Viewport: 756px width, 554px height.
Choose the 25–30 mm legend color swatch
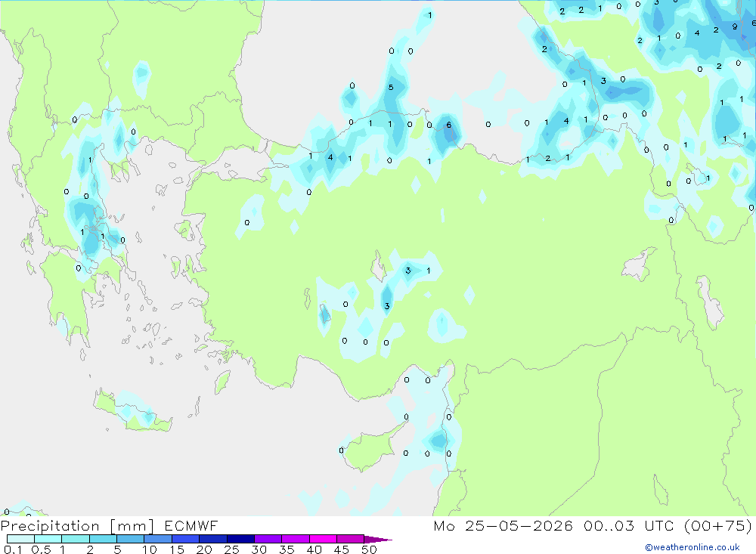tap(240, 539)
